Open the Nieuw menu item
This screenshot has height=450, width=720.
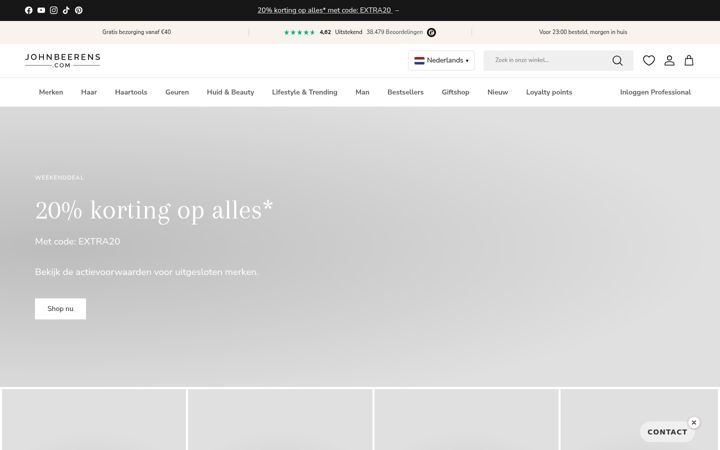coord(497,92)
